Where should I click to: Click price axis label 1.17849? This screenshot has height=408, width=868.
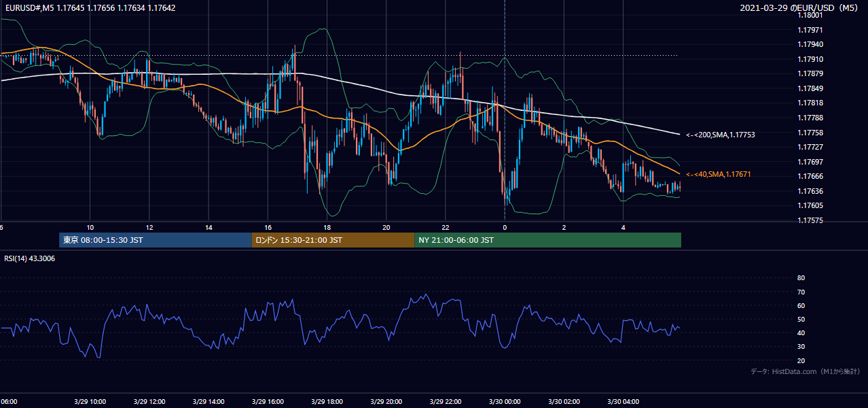click(x=812, y=88)
